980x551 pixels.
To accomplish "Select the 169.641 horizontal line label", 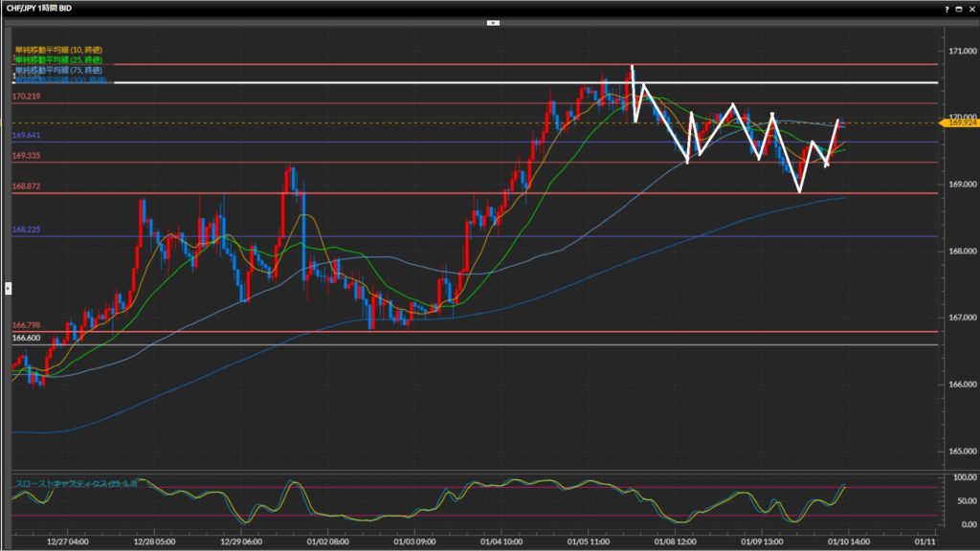I will (x=26, y=136).
